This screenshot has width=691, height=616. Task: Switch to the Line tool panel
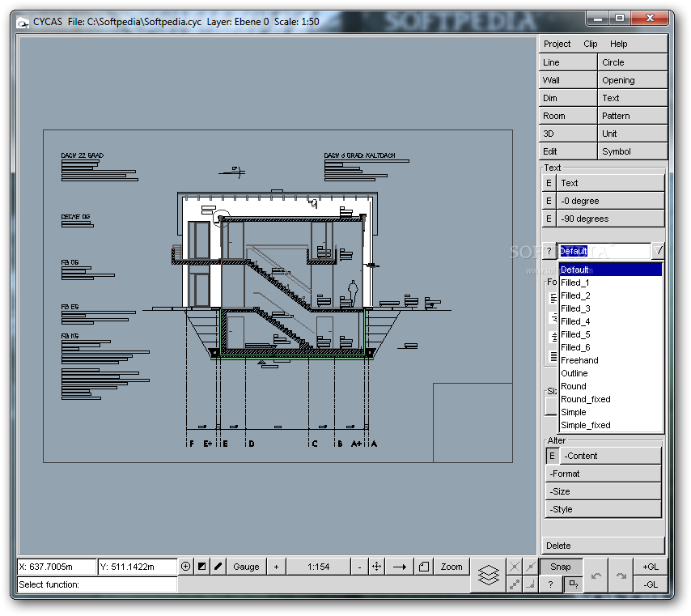point(568,62)
